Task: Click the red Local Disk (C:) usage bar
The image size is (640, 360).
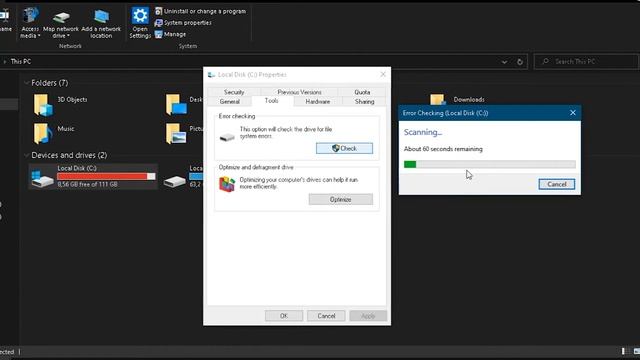Action: [106, 176]
